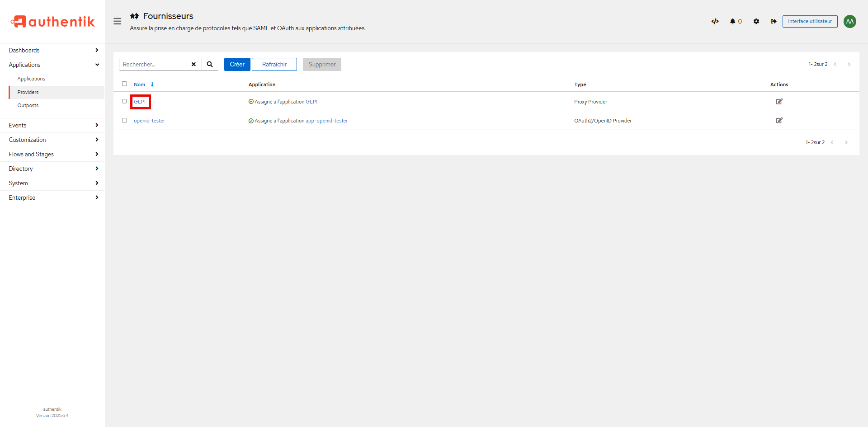
Task: Open Outposts in the sidebar
Action: click(28, 105)
